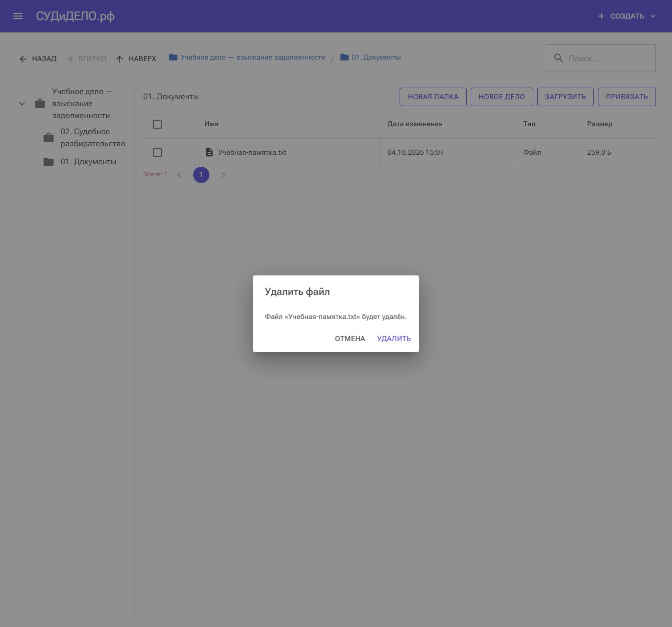Click the folder icon in the Учебное дело breadcrumb
Image resolution: width=672 pixels, height=627 pixels.
click(x=173, y=57)
